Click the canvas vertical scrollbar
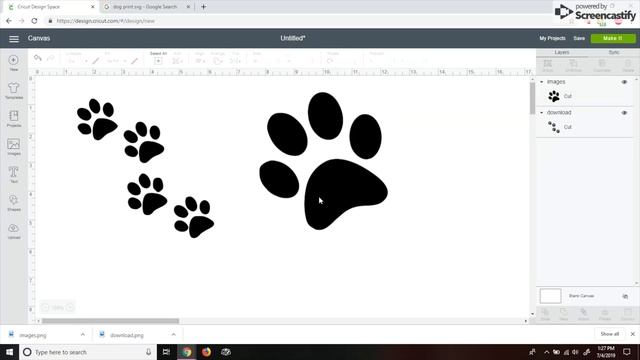 point(532,98)
